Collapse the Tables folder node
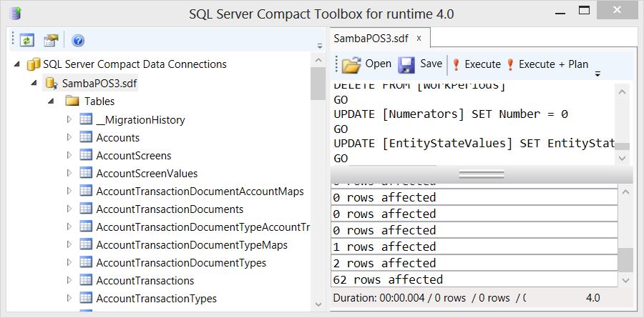This screenshot has width=644, height=318. [x=52, y=101]
